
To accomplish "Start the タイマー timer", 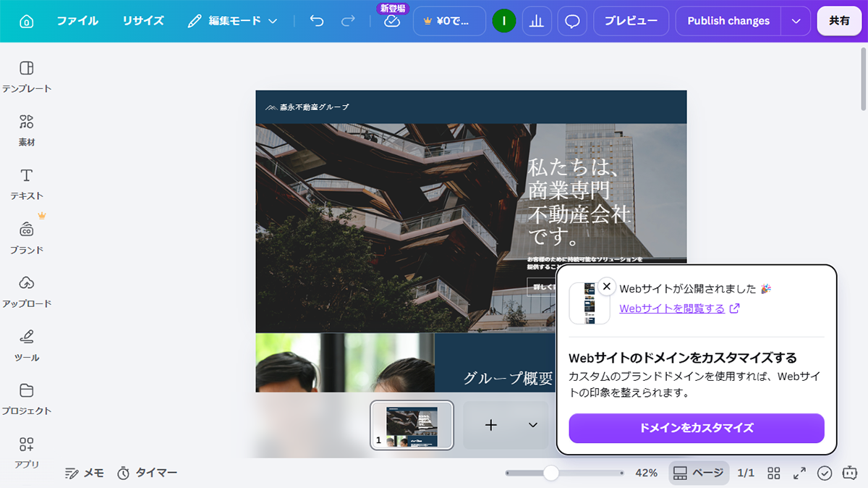I will [148, 473].
